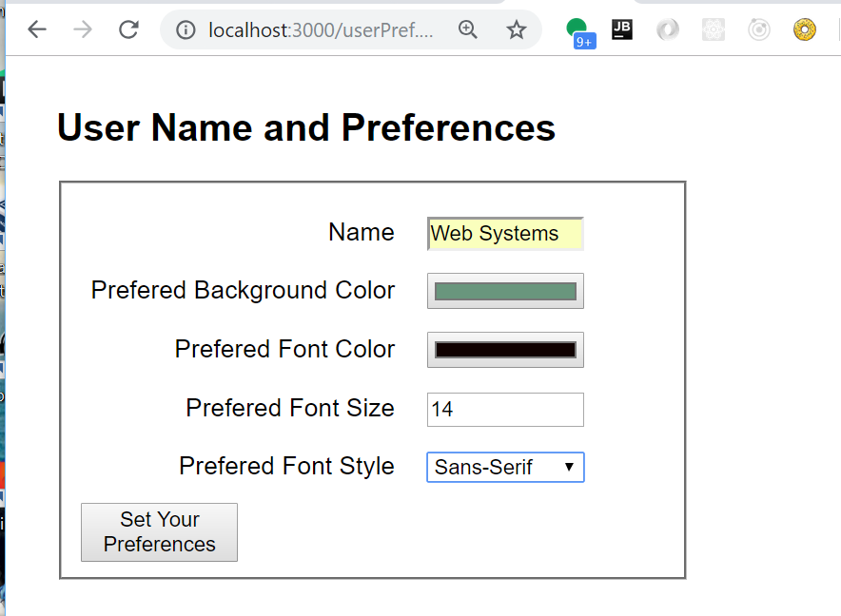Click the donut-shaped extension icon

click(x=804, y=29)
